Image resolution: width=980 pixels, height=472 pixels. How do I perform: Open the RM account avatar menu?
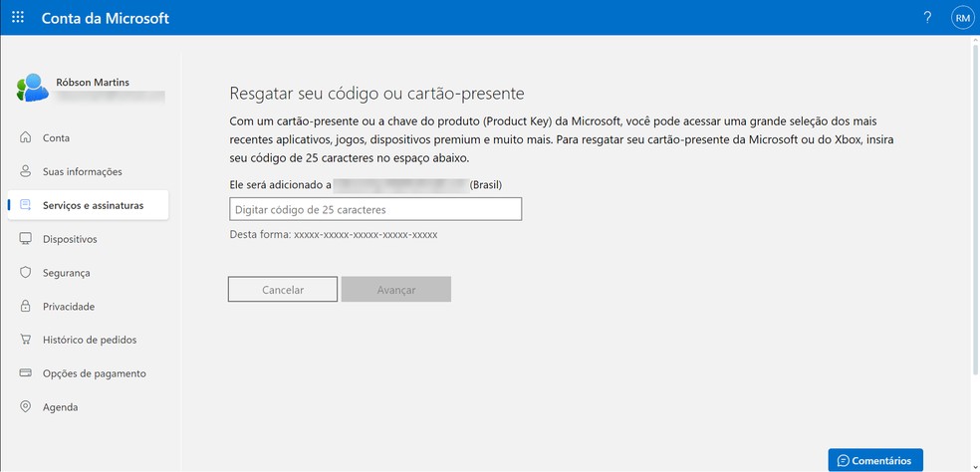pos(962,18)
